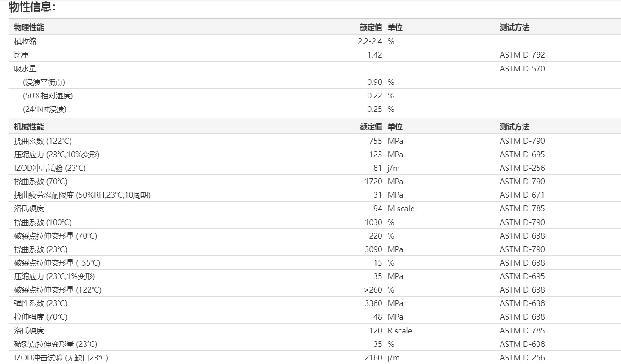
Task: Click the IZOD冲击试验 (无缺口23°C) row label
Action: 61,358
